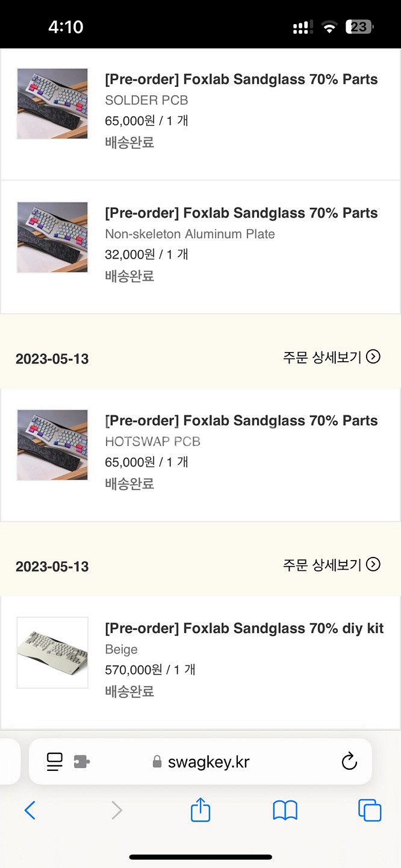
Task: Tap the HOTSWAP PCB product thumbnail
Action: tap(52, 445)
